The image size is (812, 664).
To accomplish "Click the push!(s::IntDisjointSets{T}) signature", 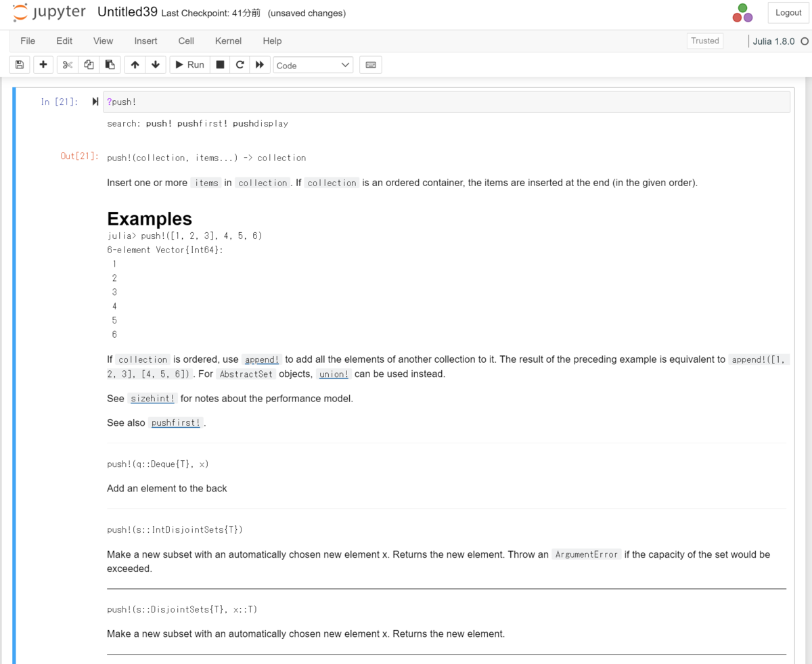I will tap(175, 530).
